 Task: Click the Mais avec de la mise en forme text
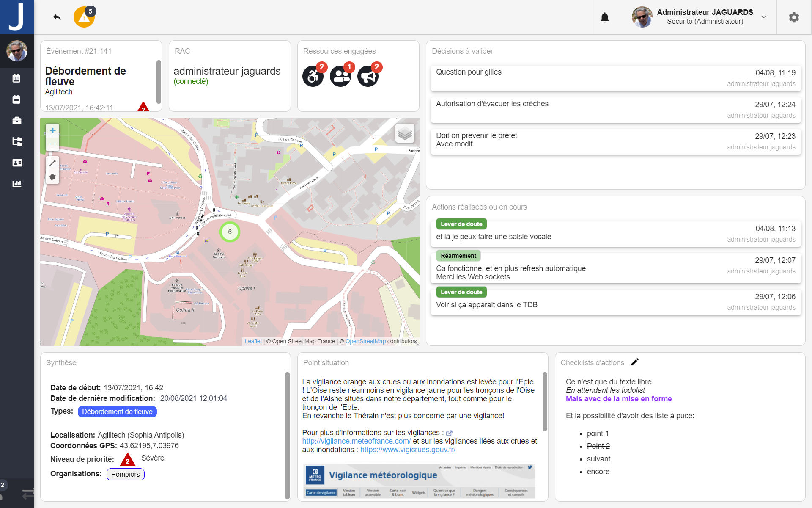tap(619, 399)
